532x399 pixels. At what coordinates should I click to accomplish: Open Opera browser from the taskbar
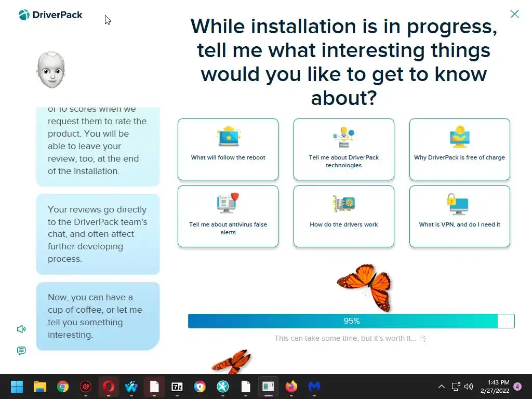(x=109, y=387)
